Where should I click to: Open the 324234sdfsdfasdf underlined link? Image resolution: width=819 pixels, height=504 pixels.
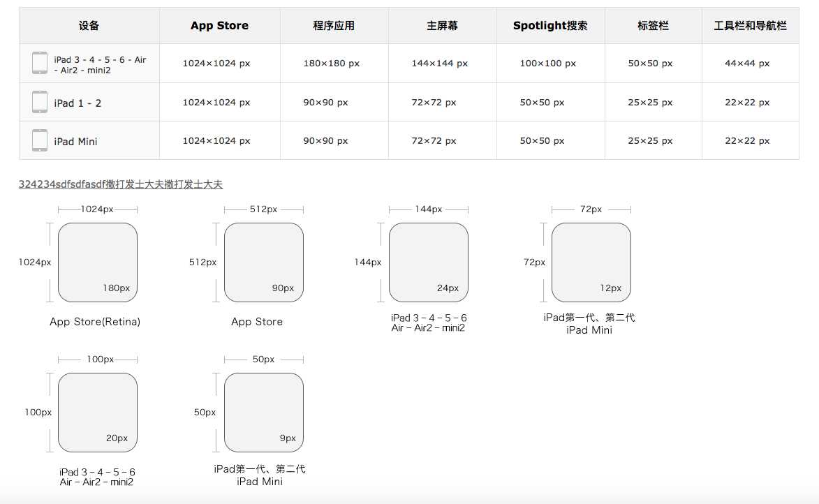pos(121,184)
